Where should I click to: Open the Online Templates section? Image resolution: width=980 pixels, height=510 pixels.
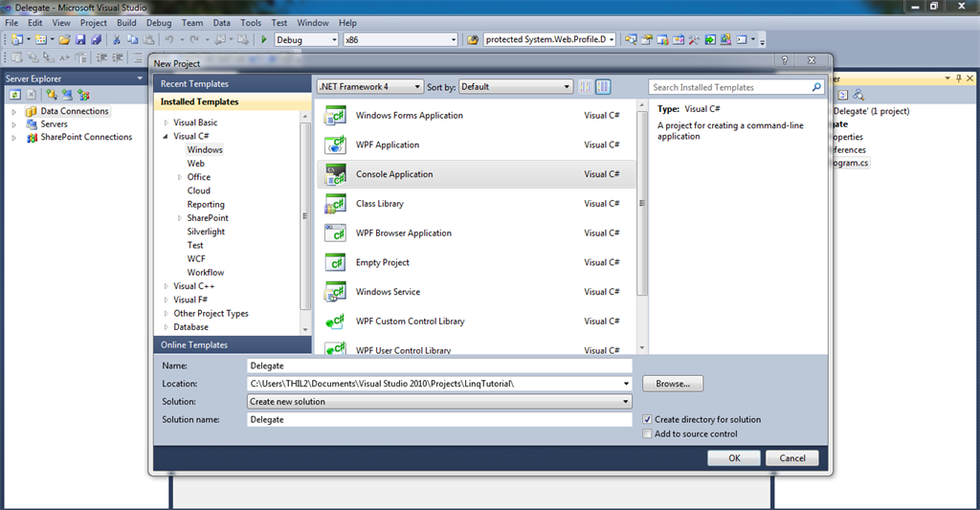coord(232,345)
